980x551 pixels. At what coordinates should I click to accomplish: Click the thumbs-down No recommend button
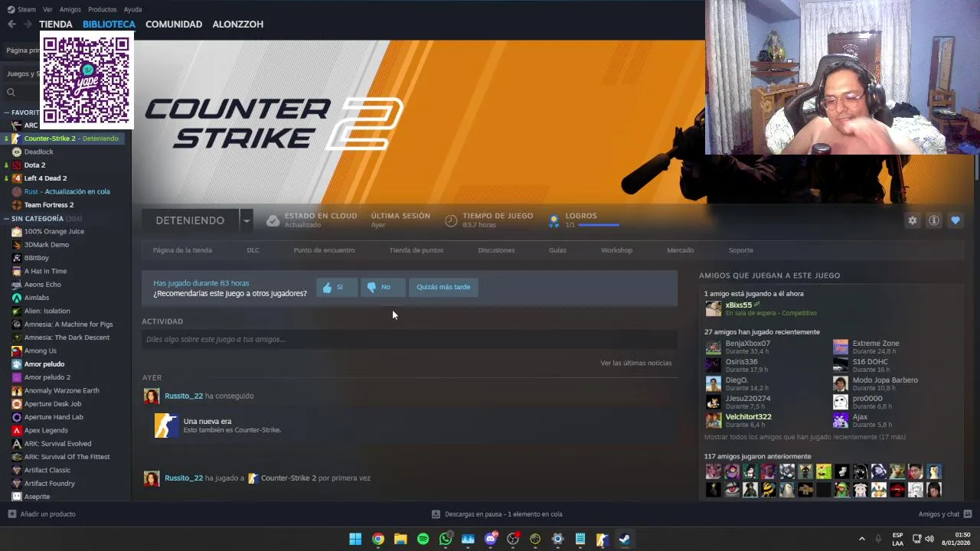381,287
